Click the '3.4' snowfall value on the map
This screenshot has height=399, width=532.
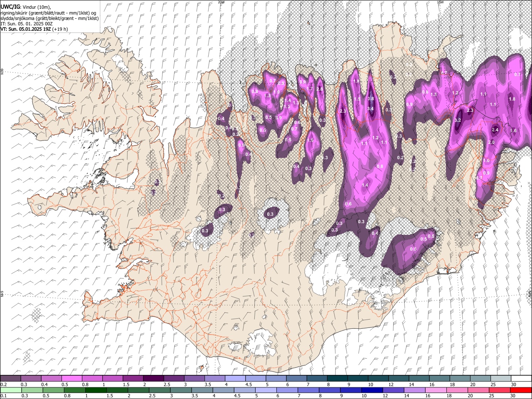pyautogui.click(x=371, y=109)
